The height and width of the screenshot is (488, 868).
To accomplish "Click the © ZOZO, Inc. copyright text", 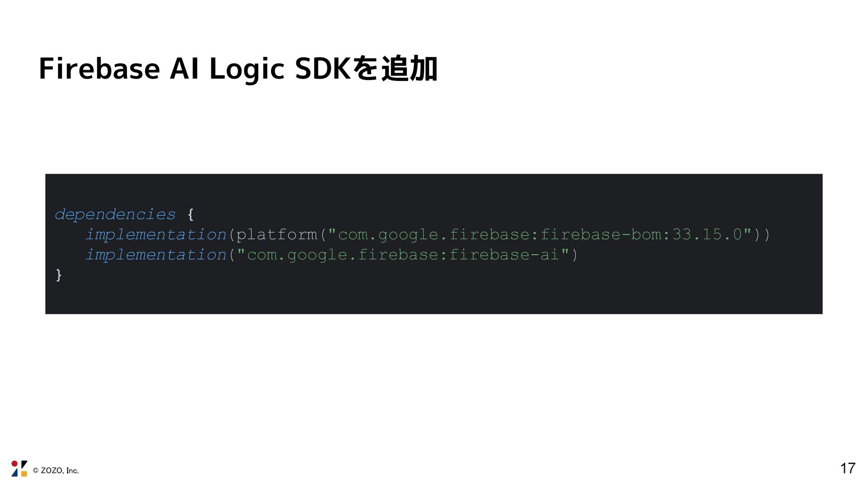I will (x=56, y=471).
